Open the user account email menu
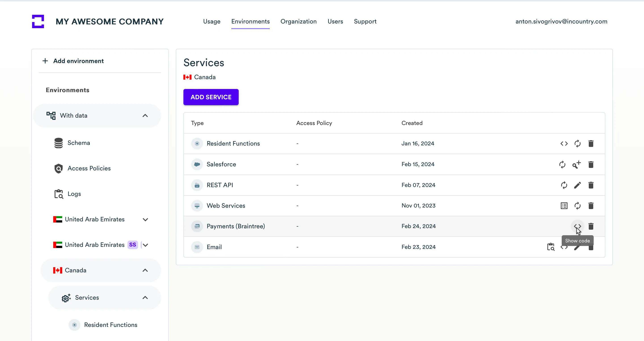644x341 pixels. [x=561, y=21]
